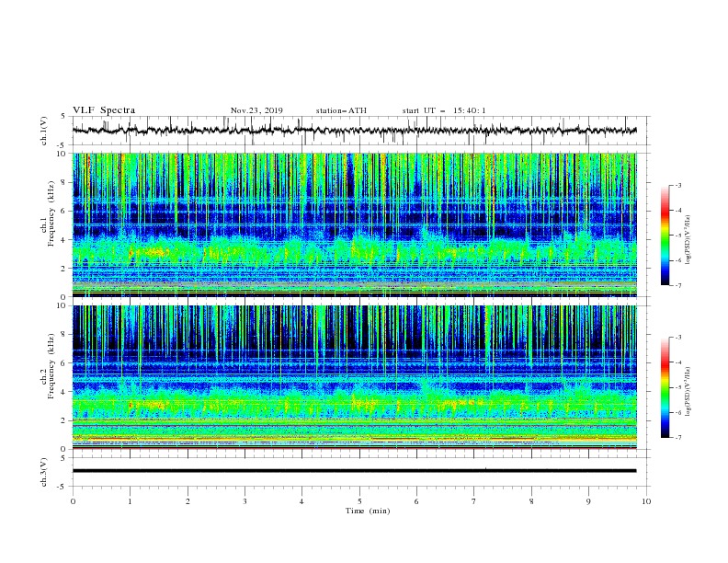Click the 'station=ATH' label
728x563 pixels.
(341, 110)
